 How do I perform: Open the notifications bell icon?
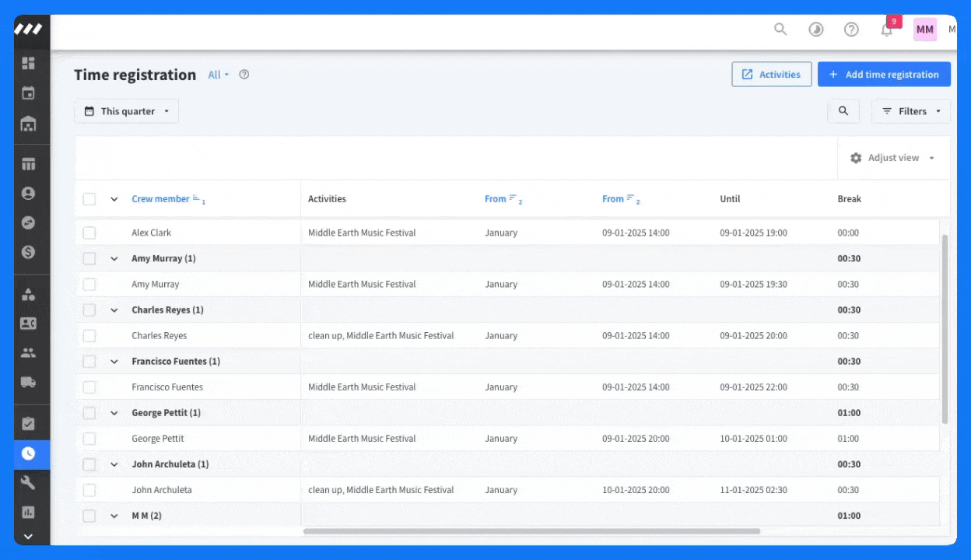point(886,30)
